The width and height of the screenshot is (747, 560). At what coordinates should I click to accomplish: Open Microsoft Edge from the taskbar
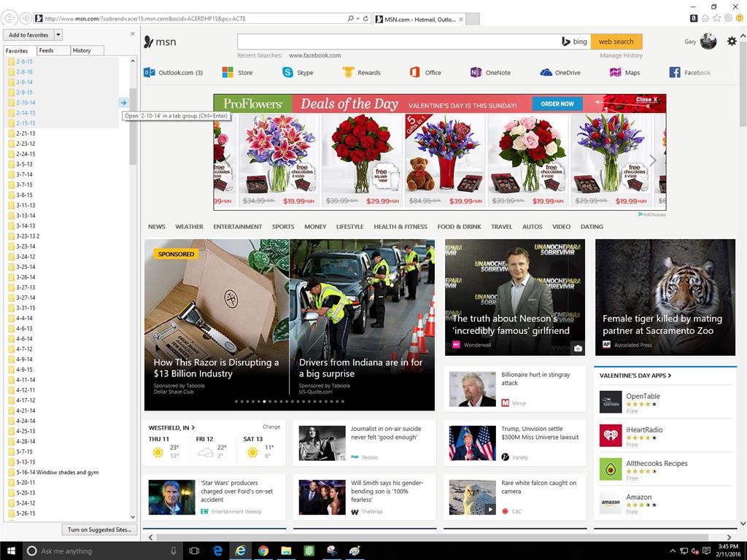click(x=217, y=551)
